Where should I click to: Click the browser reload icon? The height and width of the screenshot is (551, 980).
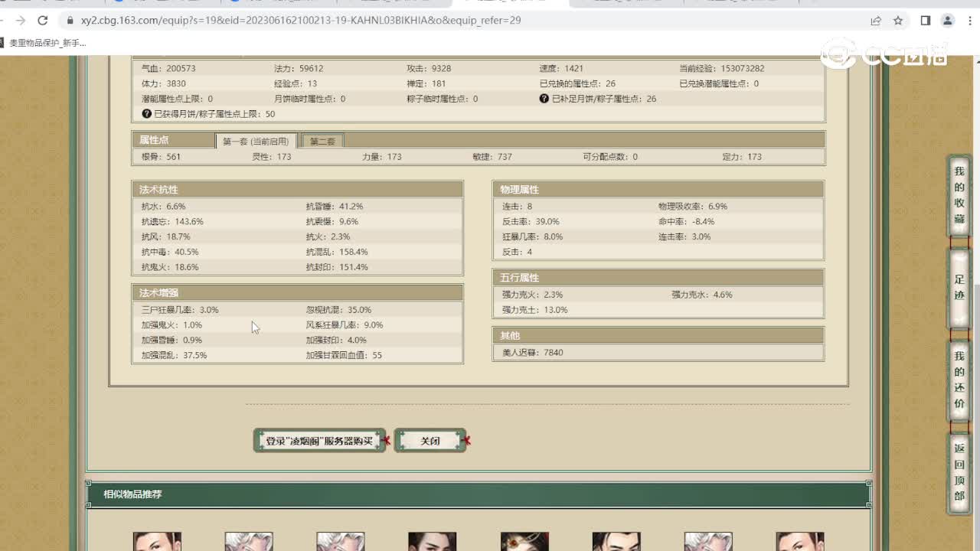[43, 21]
